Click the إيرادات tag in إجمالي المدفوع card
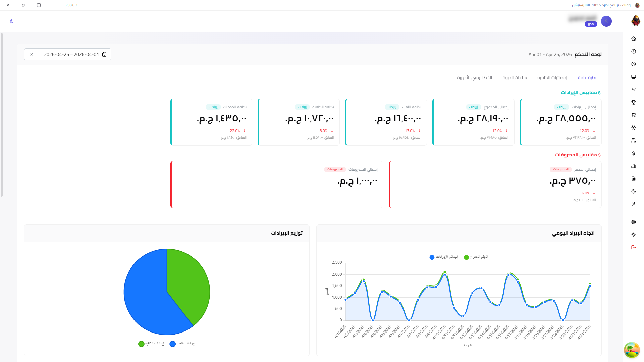 click(x=474, y=107)
